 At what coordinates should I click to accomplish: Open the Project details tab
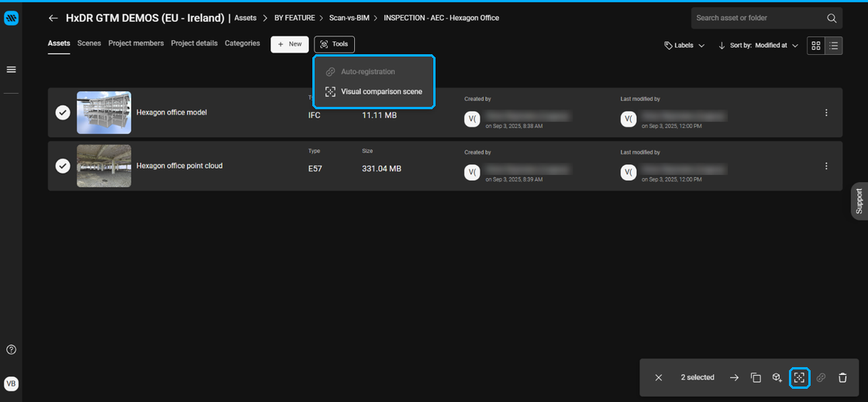click(195, 43)
